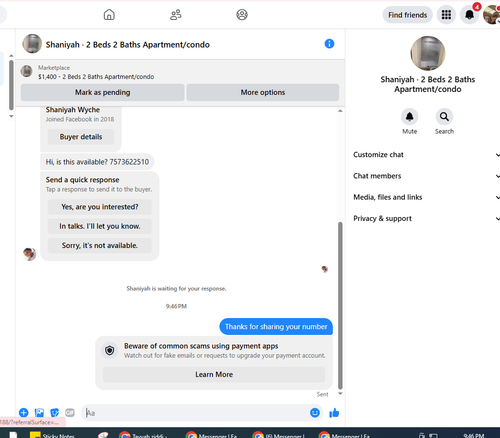Click the Find friends button
500x438 pixels.
(x=407, y=15)
